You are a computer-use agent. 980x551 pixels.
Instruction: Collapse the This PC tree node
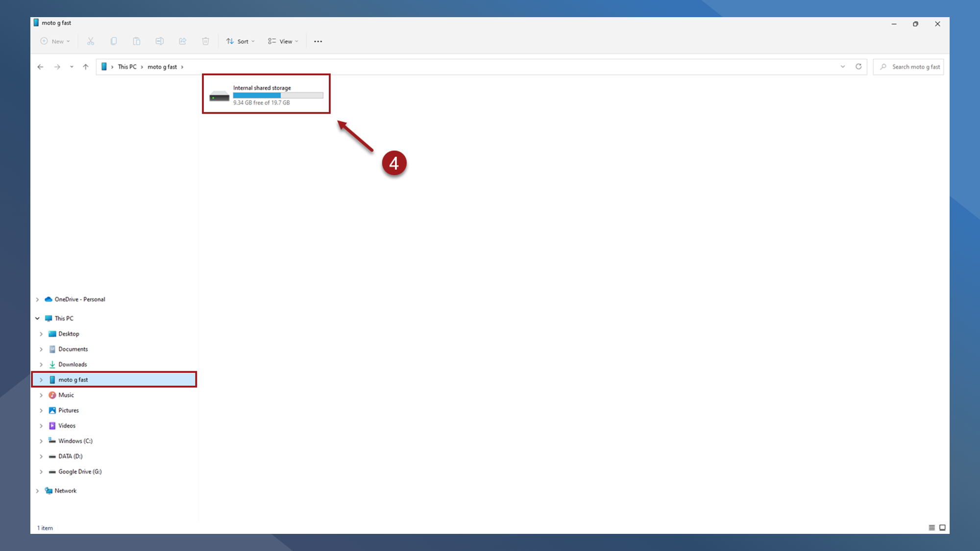37,318
